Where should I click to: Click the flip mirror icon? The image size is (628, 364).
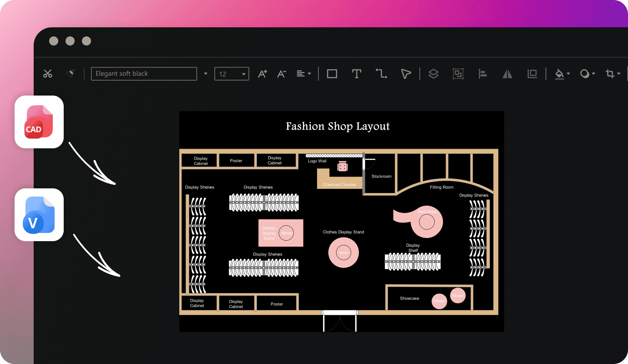507,74
